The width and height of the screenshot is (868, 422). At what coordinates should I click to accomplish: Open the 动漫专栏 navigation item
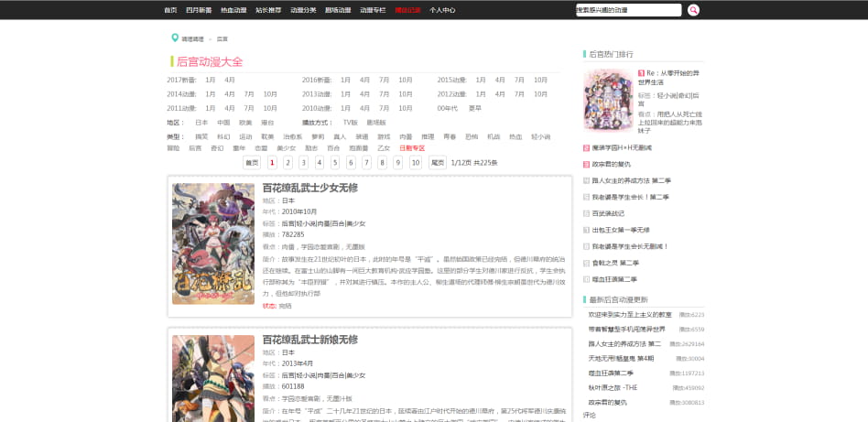coord(373,10)
